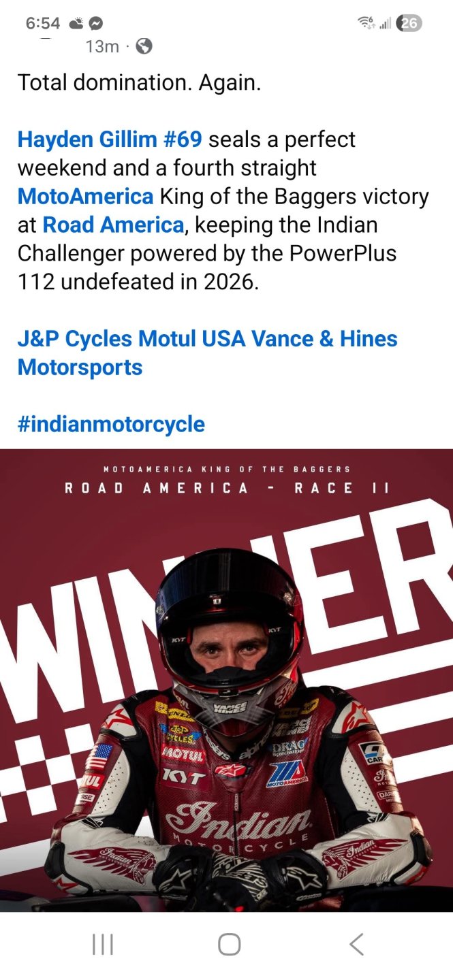Tap the 'Total domination. Again.' post text
The width and height of the screenshot is (453, 980).
[x=139, y=83]
